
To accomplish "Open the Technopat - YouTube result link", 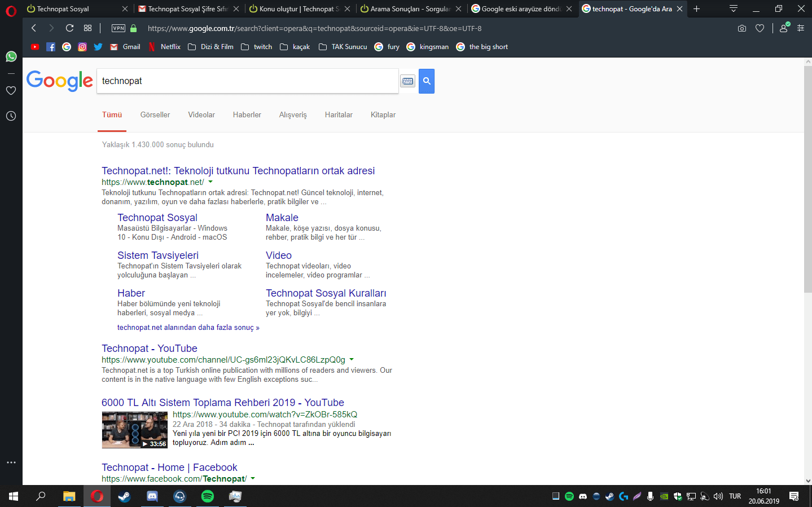I will (x=149, y=348).
